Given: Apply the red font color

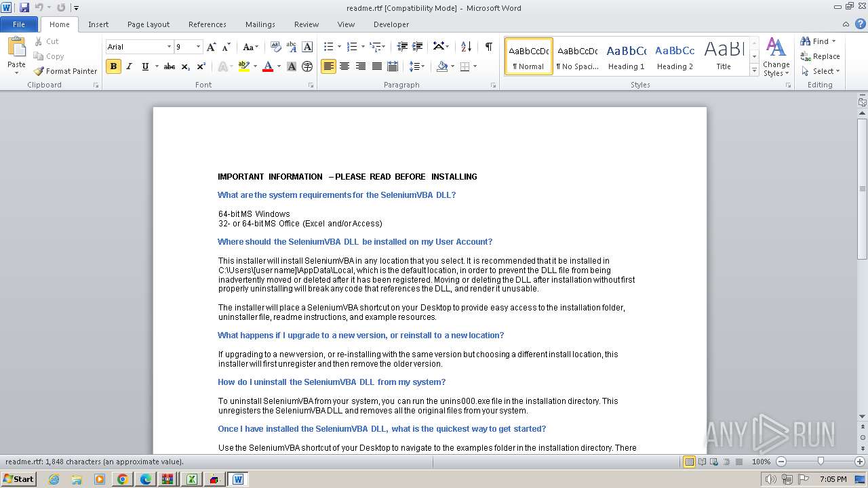Looking at the screenshot, I should (x=268, y=66).
